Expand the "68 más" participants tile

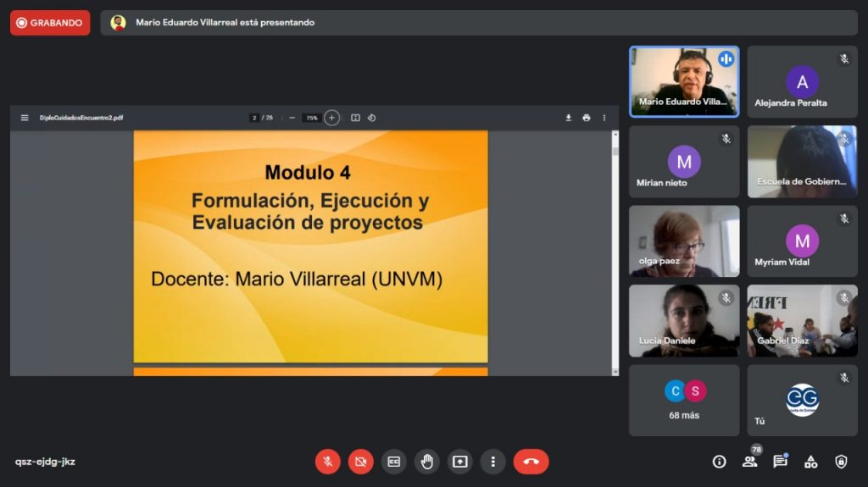[684, 400]
